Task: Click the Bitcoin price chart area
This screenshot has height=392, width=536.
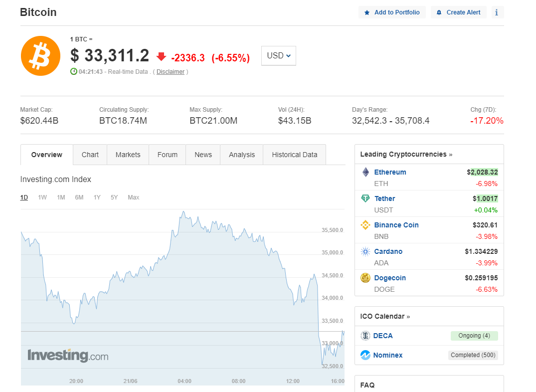Action: (x=182, y=297)
